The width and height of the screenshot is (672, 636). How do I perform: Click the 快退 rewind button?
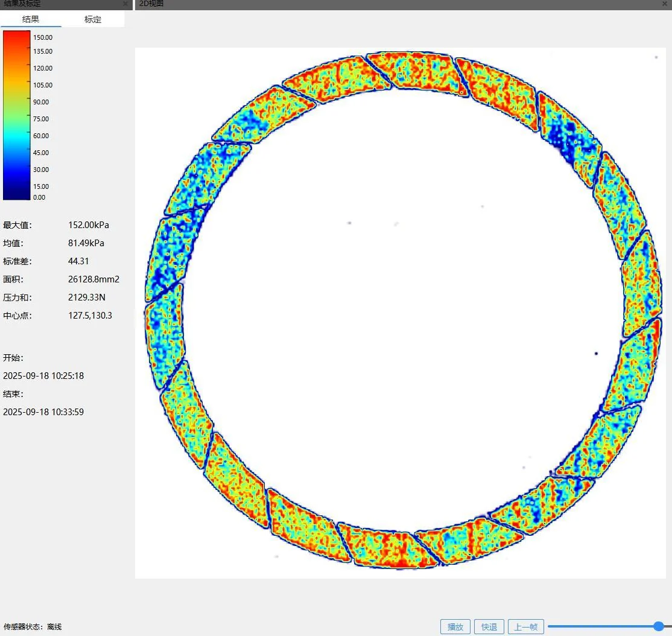click(x=489, y=627)
